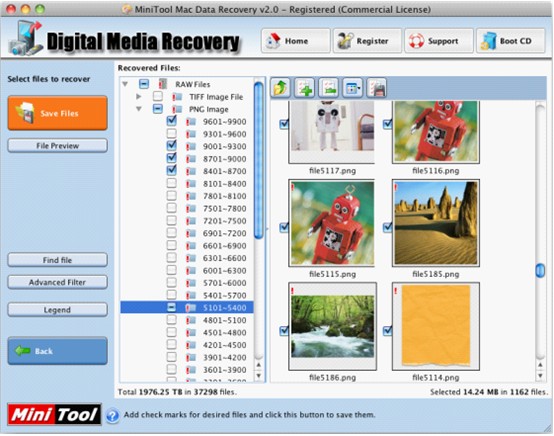Click the uncheck-all icon with green minus

pos(329,87)
